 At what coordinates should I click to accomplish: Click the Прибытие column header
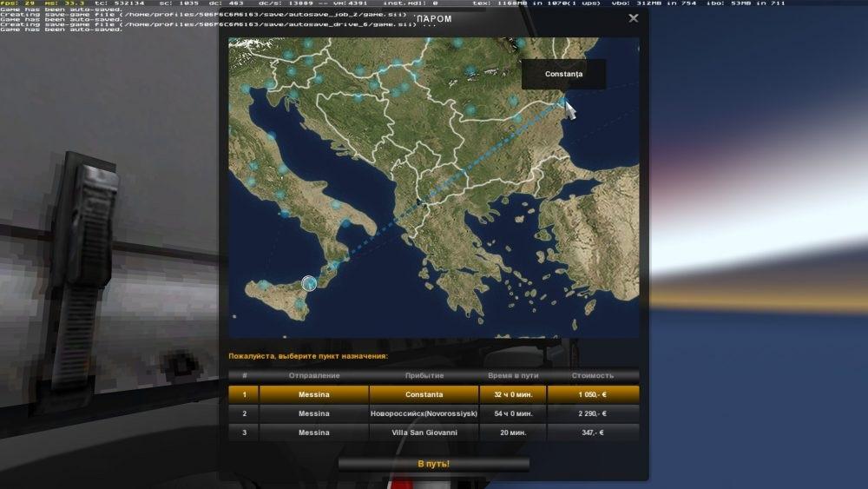pyautogui.click(x=424, y=375)
